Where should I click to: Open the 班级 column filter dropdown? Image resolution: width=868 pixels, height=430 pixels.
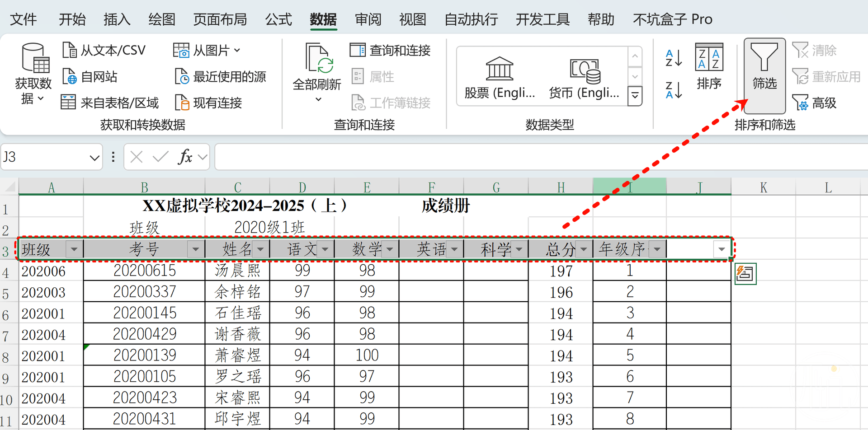click(74, 249)
